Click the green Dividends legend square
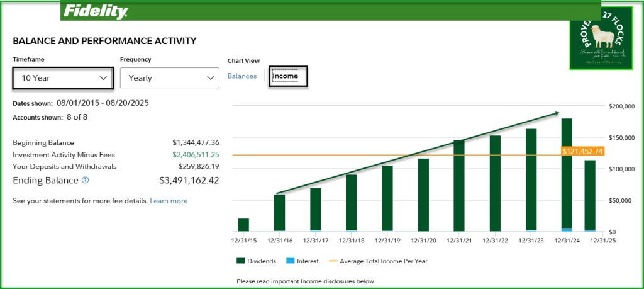644x289 pixels. click(x=240, y=261)
